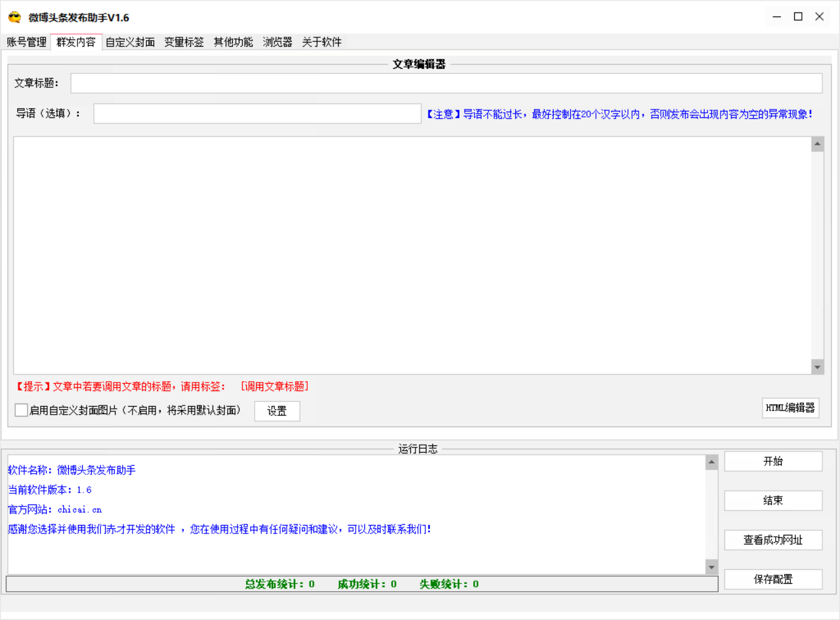Click the run log scrollbar down arrow
This screenshot has height=620, width=840.
[712, 567]
